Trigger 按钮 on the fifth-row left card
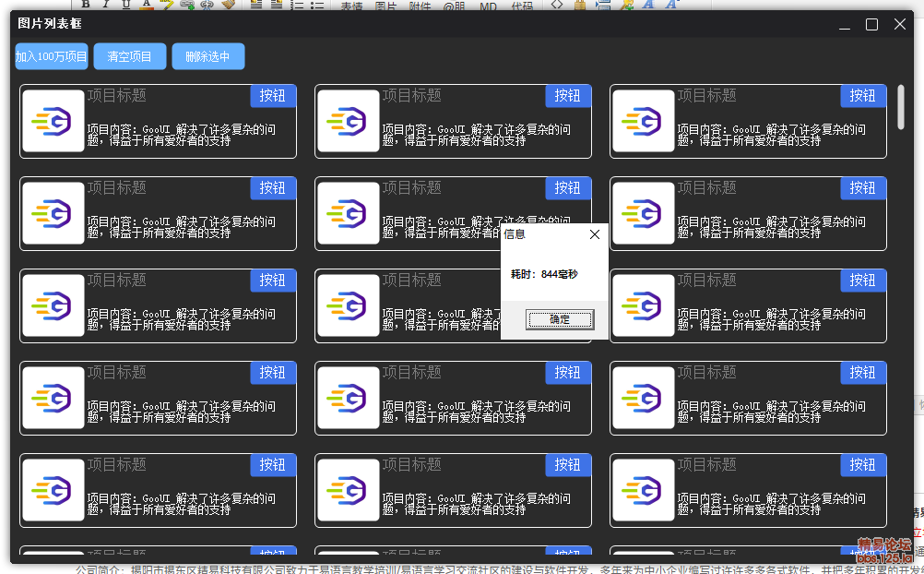924x574 pixels. click(273, 465)
